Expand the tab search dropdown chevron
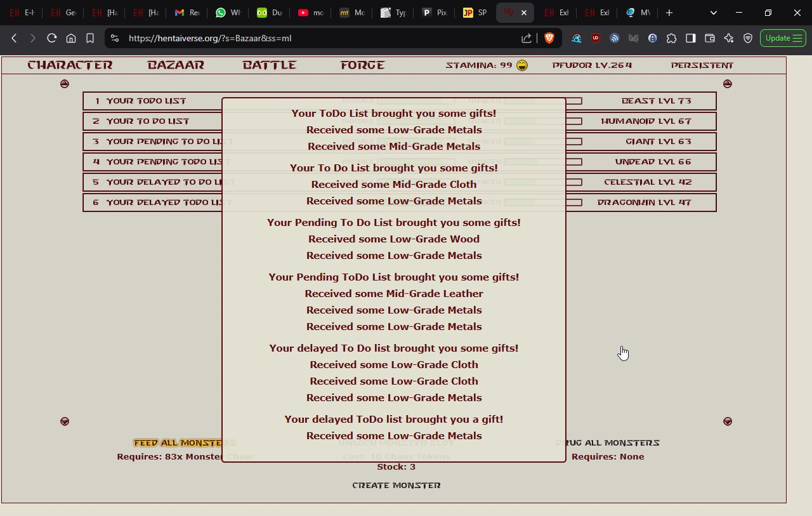The height and width of the screenshot is (516, 812). (714, 13)
